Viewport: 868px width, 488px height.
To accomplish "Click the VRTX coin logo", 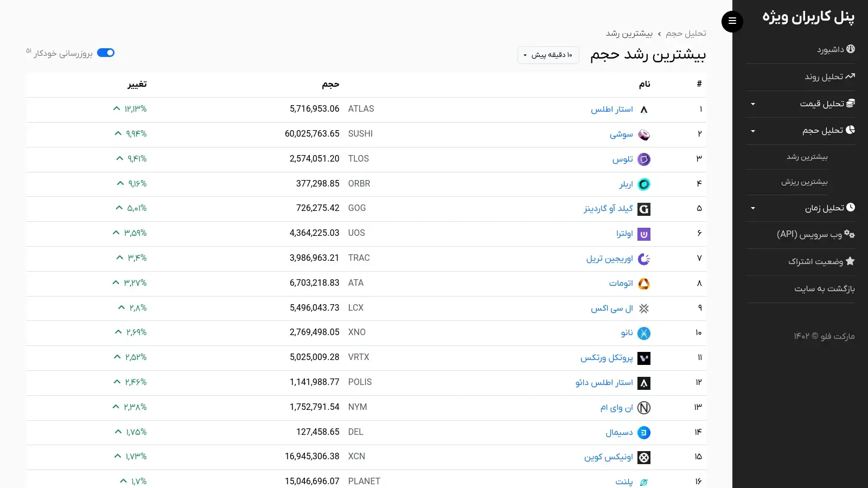I will (x=644, y=358).
